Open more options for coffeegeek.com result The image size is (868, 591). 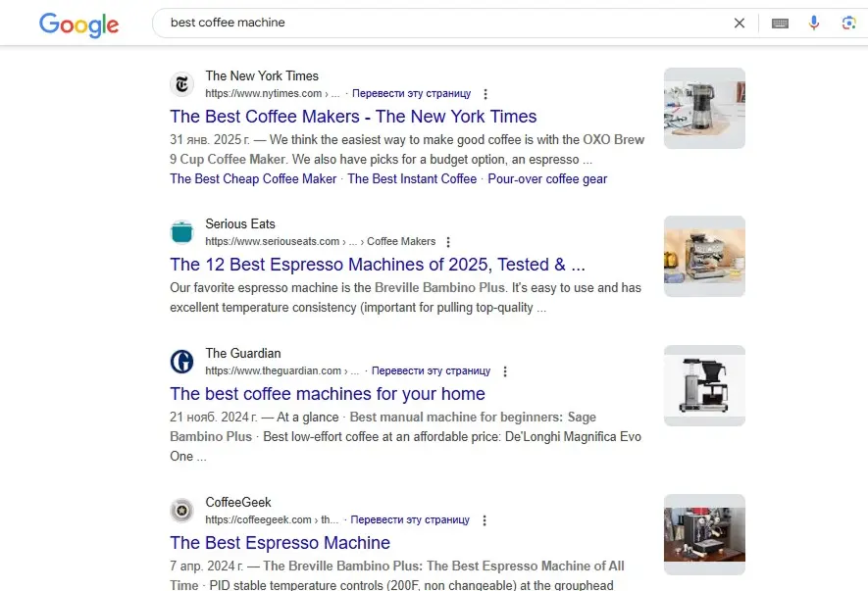pos(485,520)
